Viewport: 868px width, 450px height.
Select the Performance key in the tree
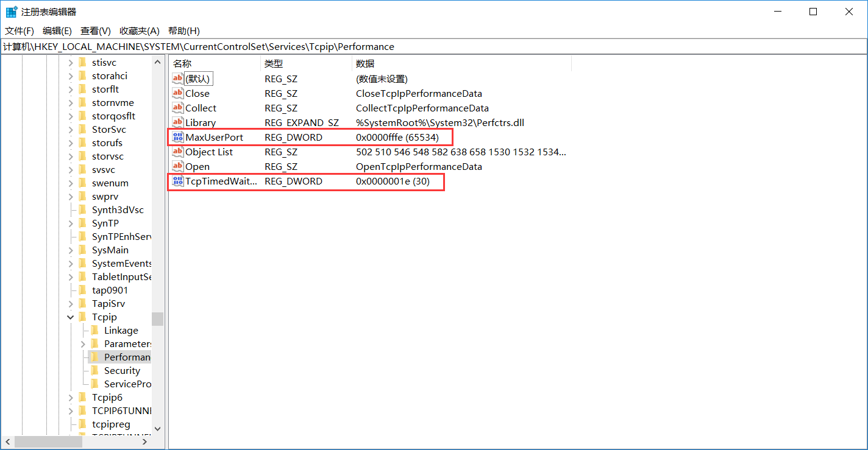(x=127, y=357)
